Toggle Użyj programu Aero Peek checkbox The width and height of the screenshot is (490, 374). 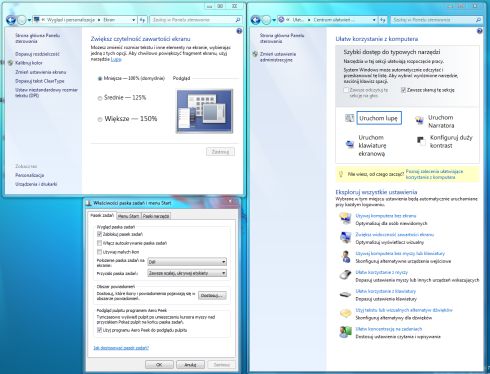(x=99, y=330)
